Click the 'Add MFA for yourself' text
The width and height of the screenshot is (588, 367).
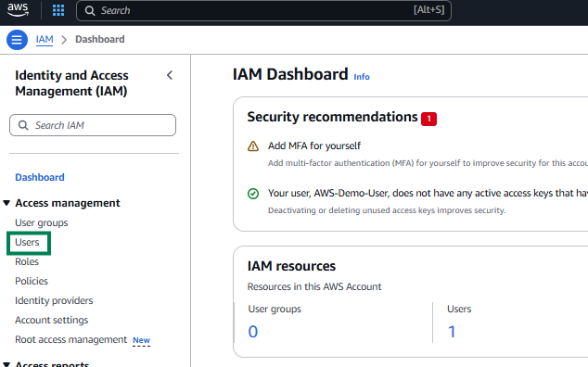(x=314, y=146)
